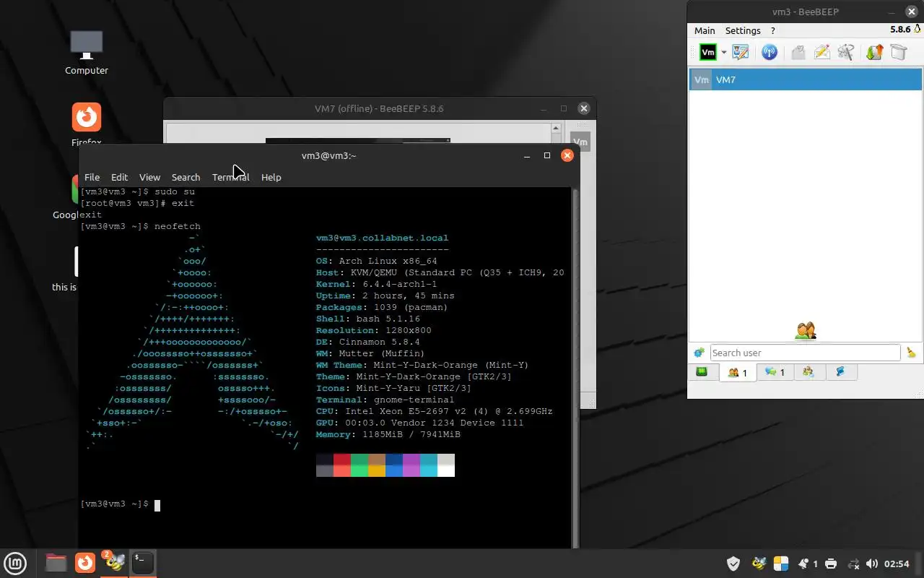The width and height of the screenshot is (924, 578).
Task: Click the greyed envelope icon in BeeBEEP toolbar
Action: coord(798,52)
